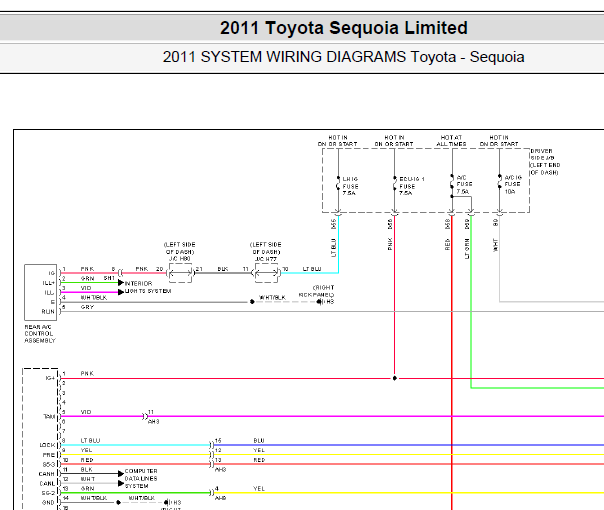This screenshot has height=510, width=604.
Task: Click the 'ILL+' terminal label
Action: pos(49,283)
